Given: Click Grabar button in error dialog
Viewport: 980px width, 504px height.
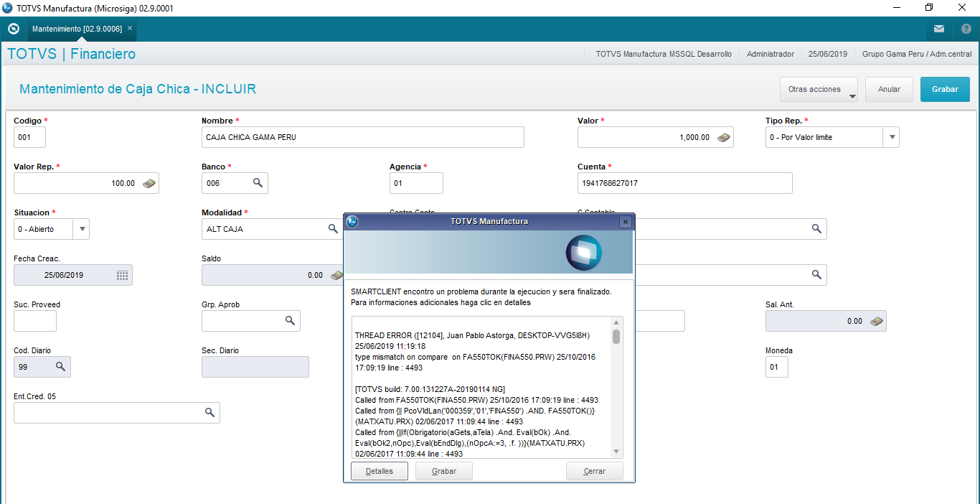Looking at the screenshot, I should pos(444,472).
